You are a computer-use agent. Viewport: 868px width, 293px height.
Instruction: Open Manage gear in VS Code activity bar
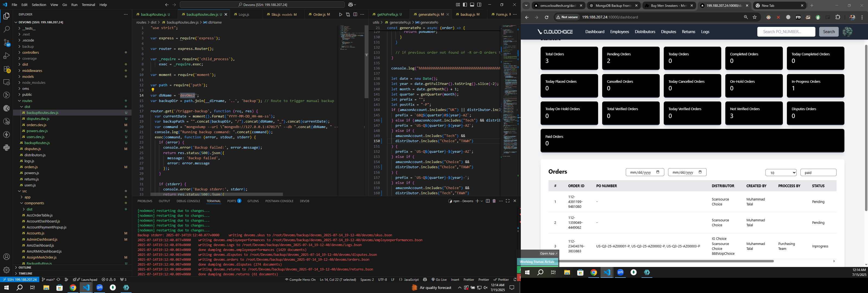(x=7, y=270)
